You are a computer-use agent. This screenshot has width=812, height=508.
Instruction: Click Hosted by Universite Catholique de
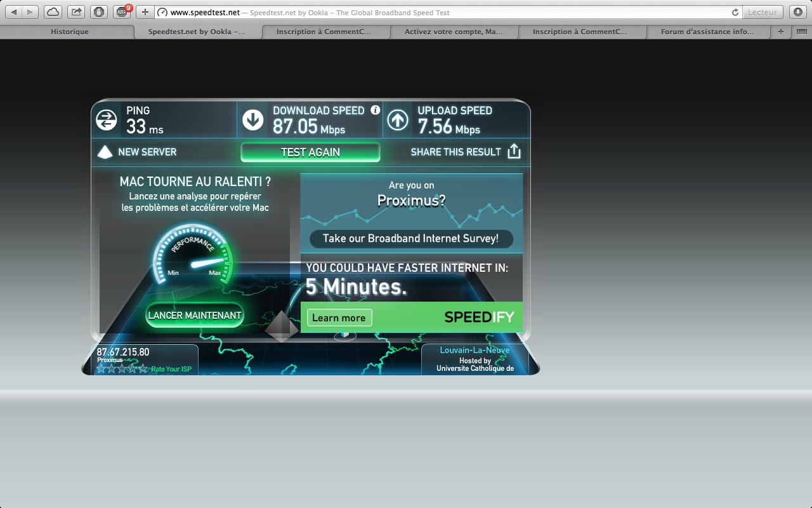[x=475, y=364]
